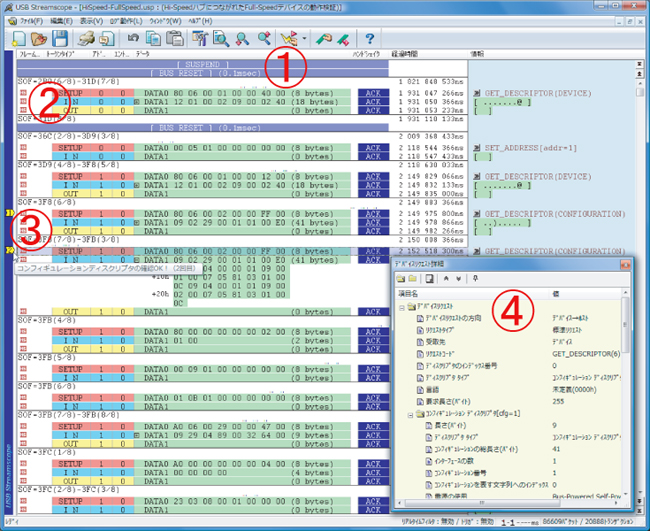The width and height of the screenshot is (650, 531).
Task: Go to previous request with detail panel up arrow
Action: pyautogui.click(x=446, y=279)
